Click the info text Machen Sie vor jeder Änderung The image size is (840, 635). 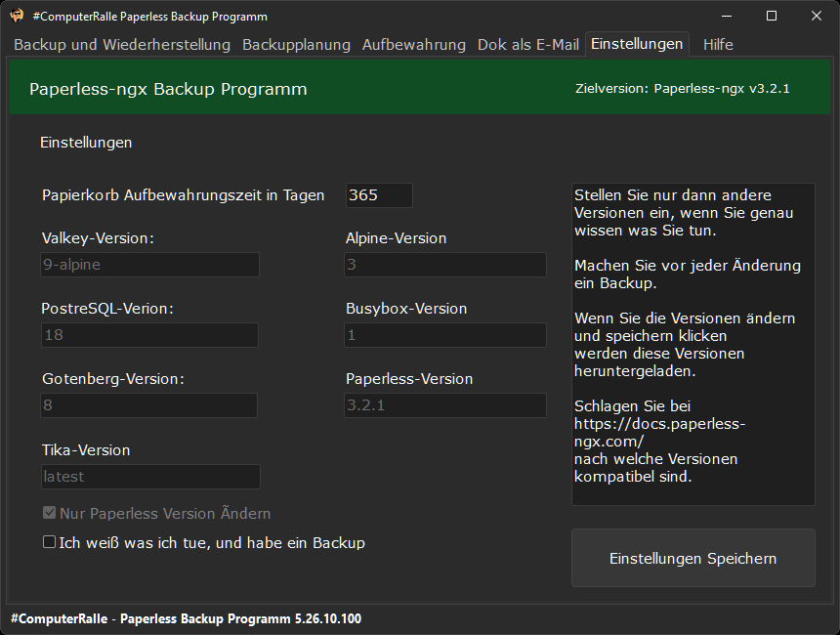point(688,266)
